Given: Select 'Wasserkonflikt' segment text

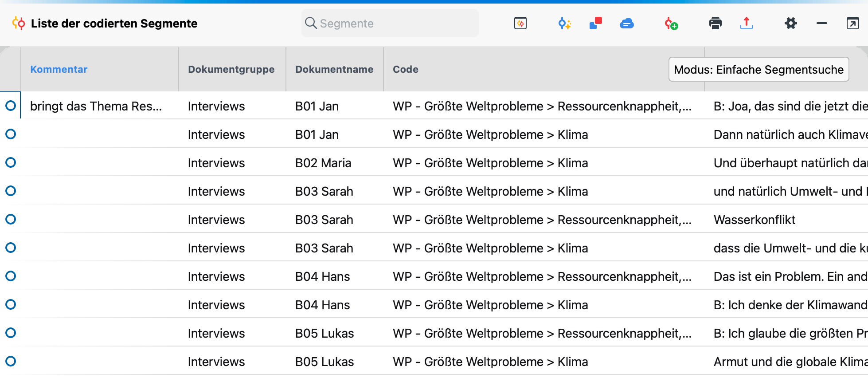Looking at the screenshot, I should point(755,220).
